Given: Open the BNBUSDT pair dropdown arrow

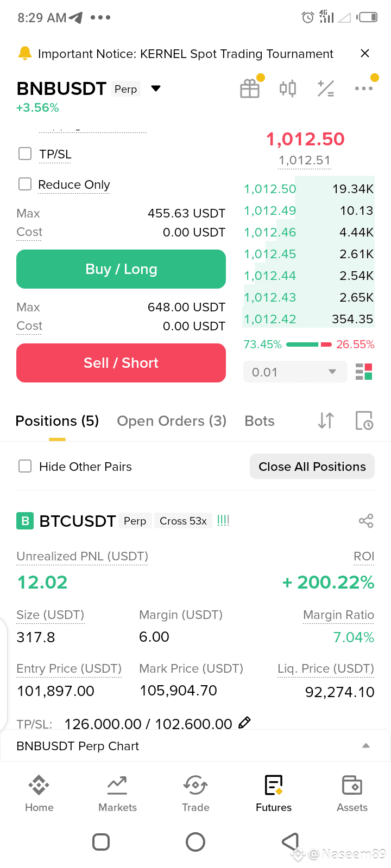Looking at the screenshot, I should 156,88.
